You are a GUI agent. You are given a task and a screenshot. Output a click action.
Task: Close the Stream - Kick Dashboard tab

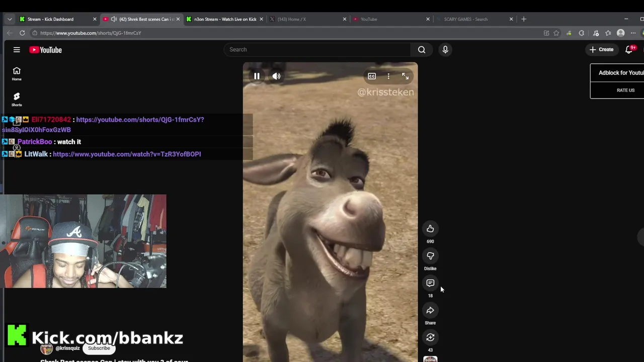pos(95,19)
